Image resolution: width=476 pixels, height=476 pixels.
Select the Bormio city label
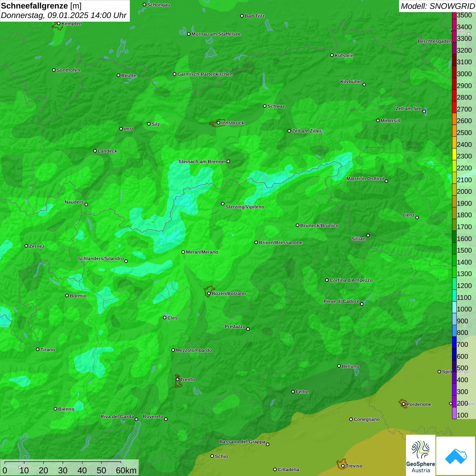click(x=78, y=296)
